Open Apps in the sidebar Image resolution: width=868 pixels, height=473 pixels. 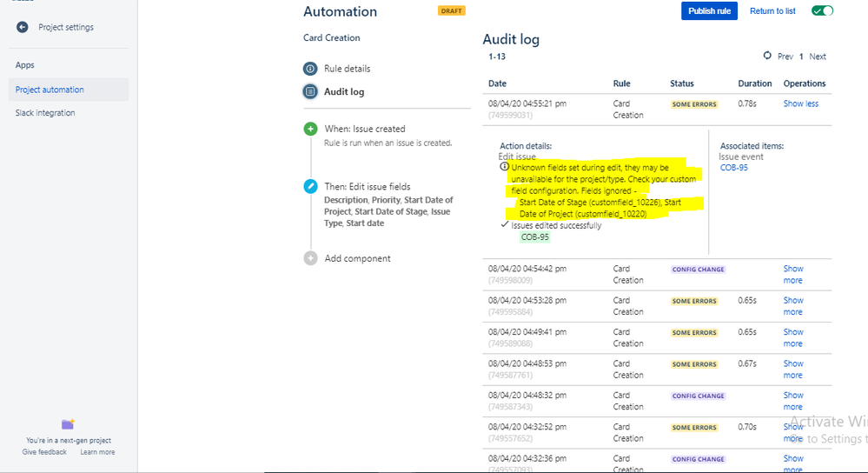click(x=24, y=65)
